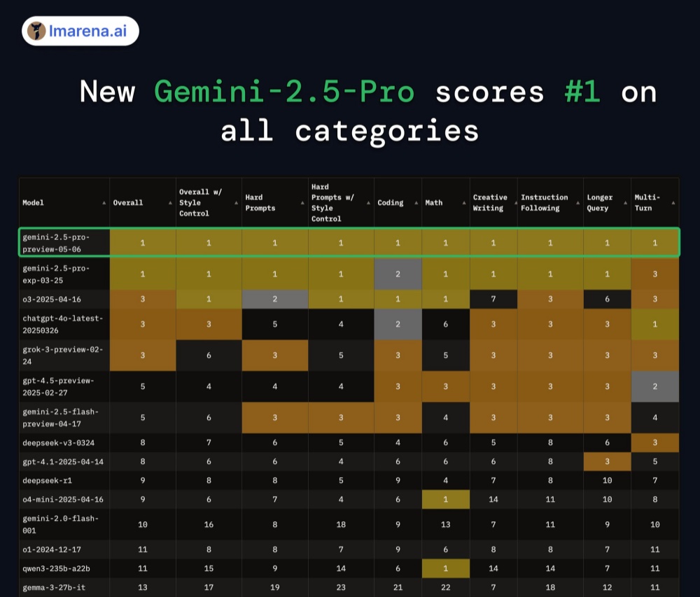Click the Multi-Turn sort arrow
Screen dimensions: 700x597
673,203
